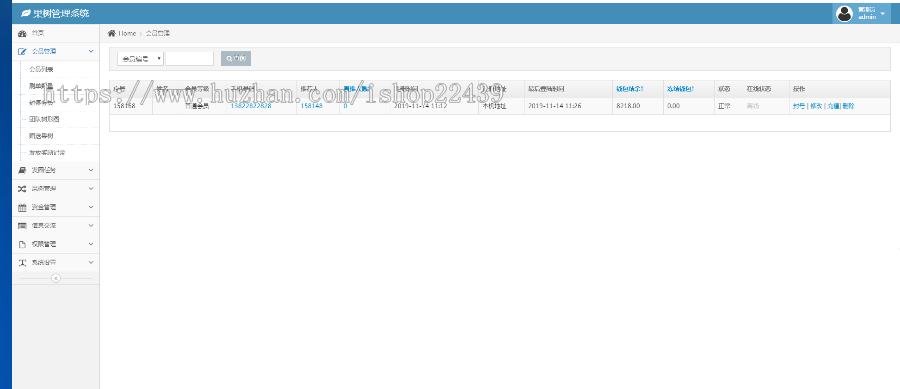The width and height of the screenshot is (900, 389).
Task: Click the 果树管理系统 title text
Action: tap(61, 13)
